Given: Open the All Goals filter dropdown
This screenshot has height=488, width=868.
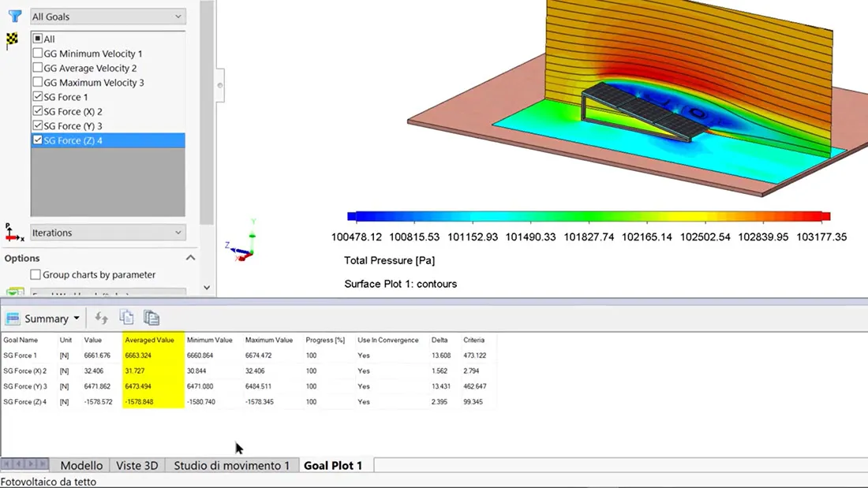Looking at the screenshot, I should [x=108, y=17].
